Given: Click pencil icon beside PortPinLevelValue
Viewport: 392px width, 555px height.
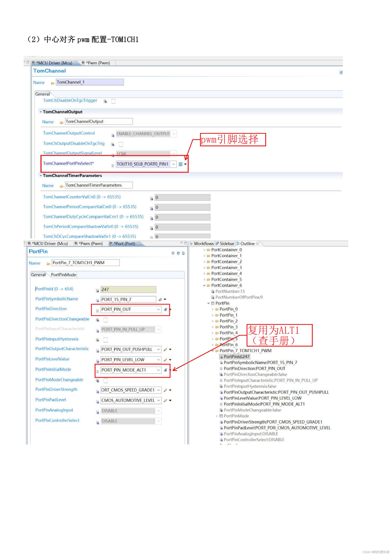Looking at the screenshot, I should point(165,360).
